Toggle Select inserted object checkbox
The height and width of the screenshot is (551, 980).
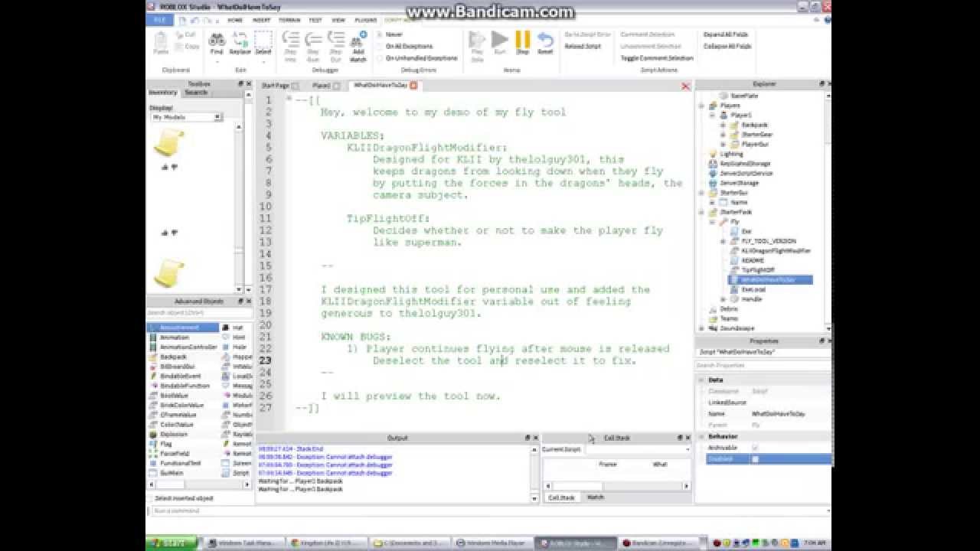coord(149,498)
